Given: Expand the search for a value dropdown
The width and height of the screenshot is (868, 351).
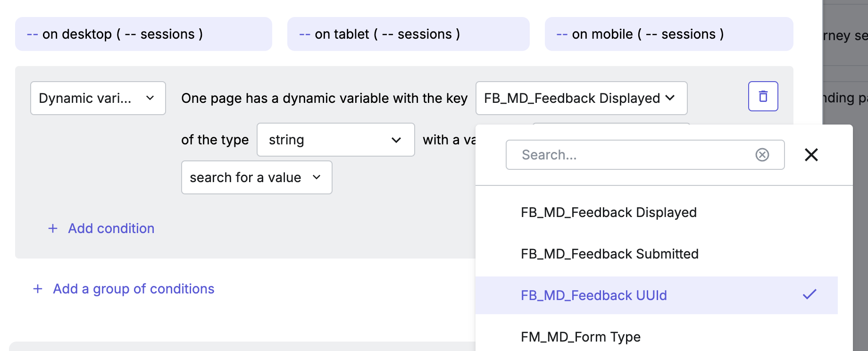Looking at the screenshot, I should coord(257,177).
